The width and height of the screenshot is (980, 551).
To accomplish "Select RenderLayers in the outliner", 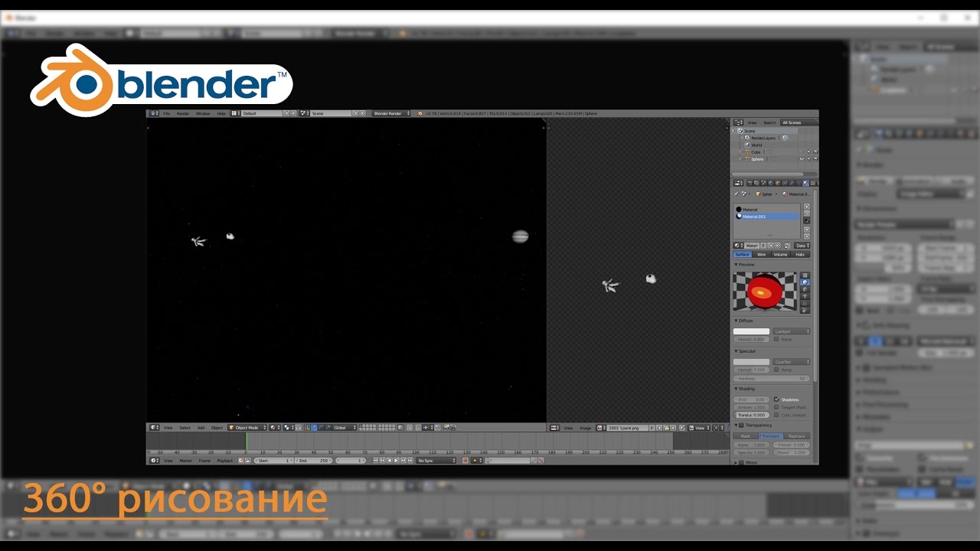I will (x=763, y=138).
